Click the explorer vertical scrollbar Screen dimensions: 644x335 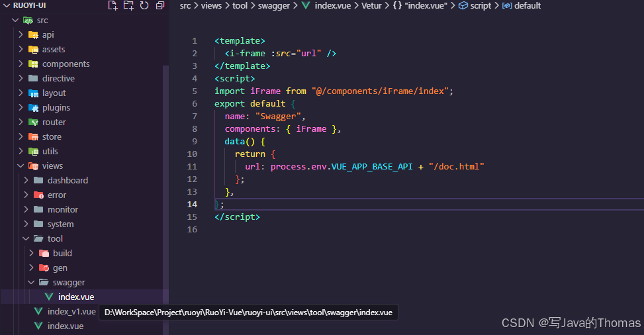coord(165,200)
